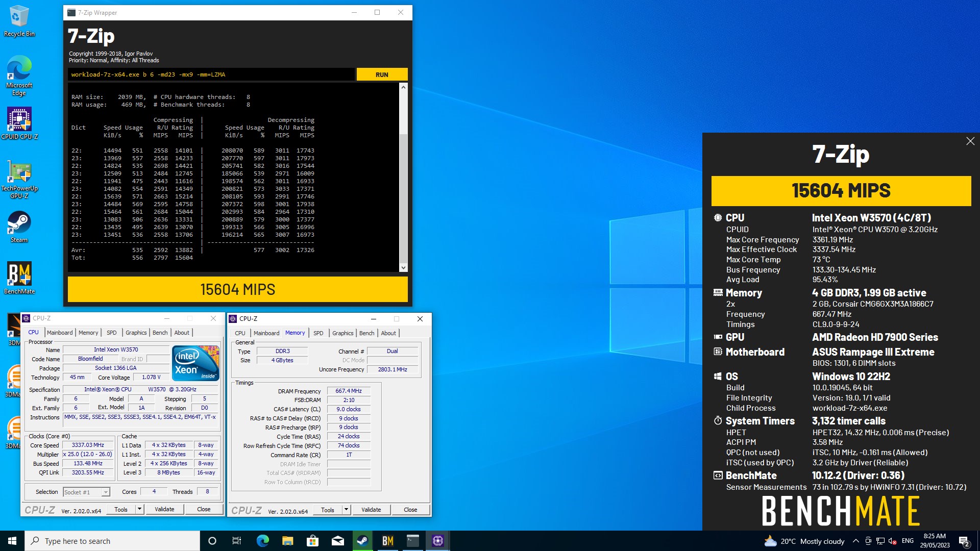This screenshot has width=980, height=551.
Task: Click the Windows Start button
Action: pyautogui.click(x=12, y=541)
